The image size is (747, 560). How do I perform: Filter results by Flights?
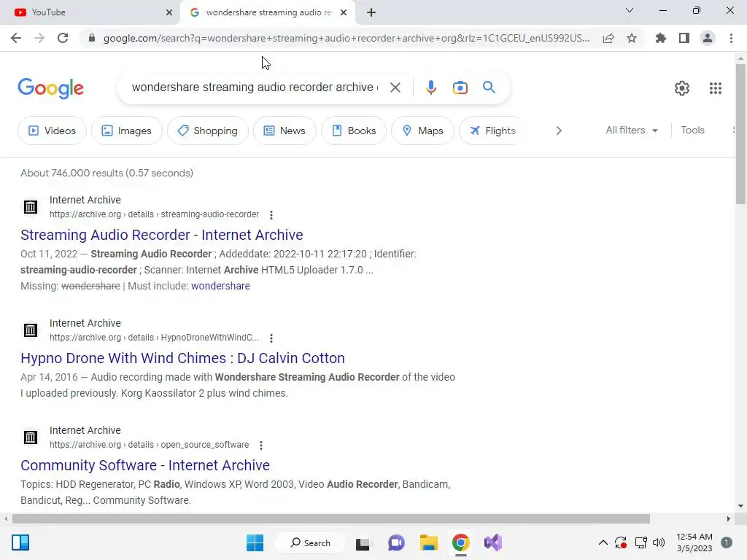[x=492, y=131]
